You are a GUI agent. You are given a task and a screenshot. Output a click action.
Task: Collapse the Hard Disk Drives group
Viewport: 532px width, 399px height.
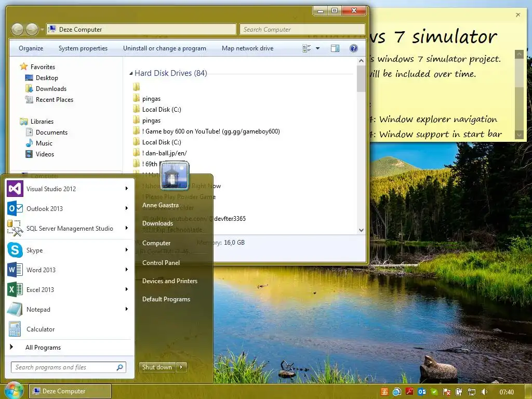pyautogui.click(x=131, y=73)
